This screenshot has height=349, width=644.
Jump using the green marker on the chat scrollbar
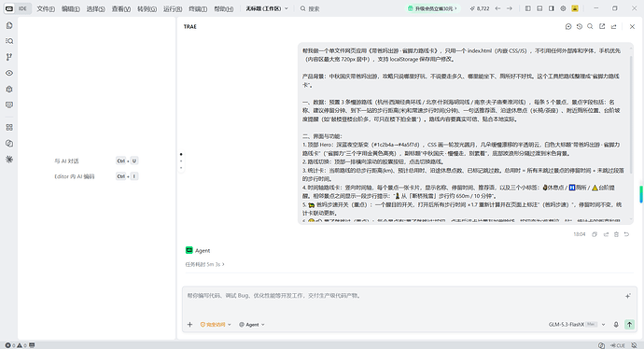pos(640,194)
